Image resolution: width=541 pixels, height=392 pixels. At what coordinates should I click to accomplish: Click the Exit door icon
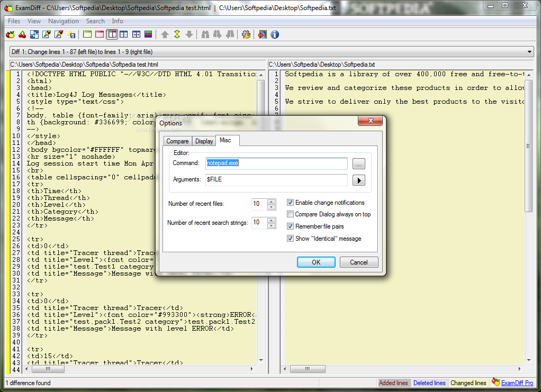(x=263, y=34)
